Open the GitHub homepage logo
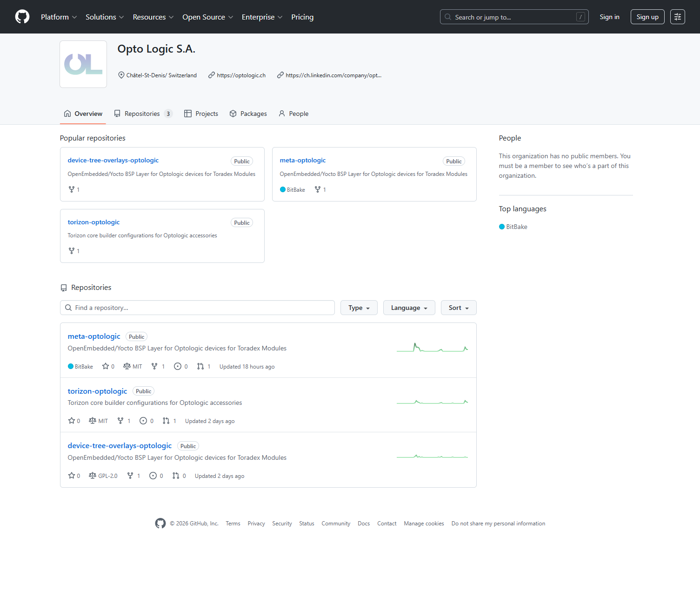The width and height of the screenshot is (700, 591). point(22,17)
